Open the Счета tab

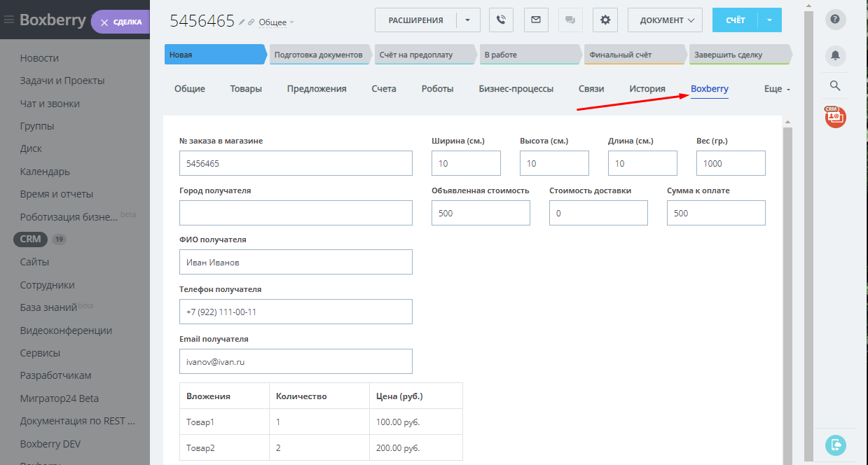384,89
